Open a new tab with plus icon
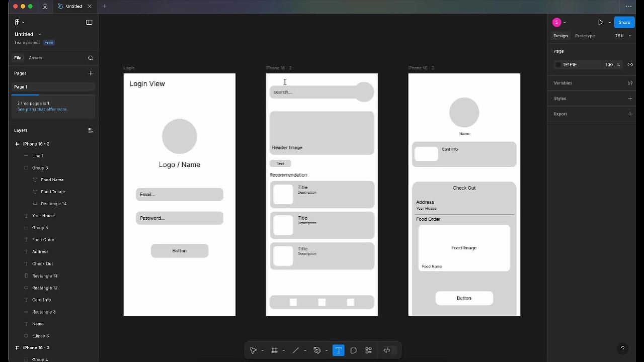Viewport: 644px width, 362px height. [x=104, y=7]
